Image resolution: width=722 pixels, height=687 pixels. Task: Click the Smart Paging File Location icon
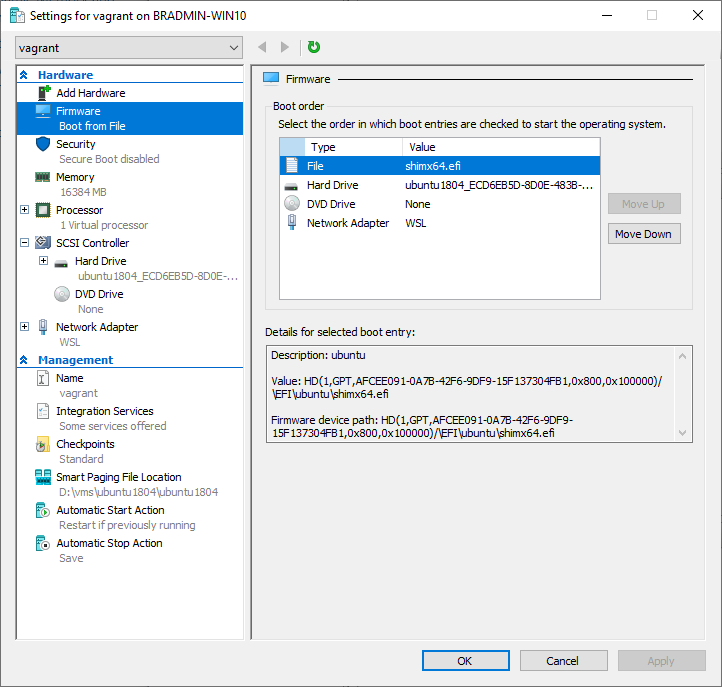click(43, 477)
